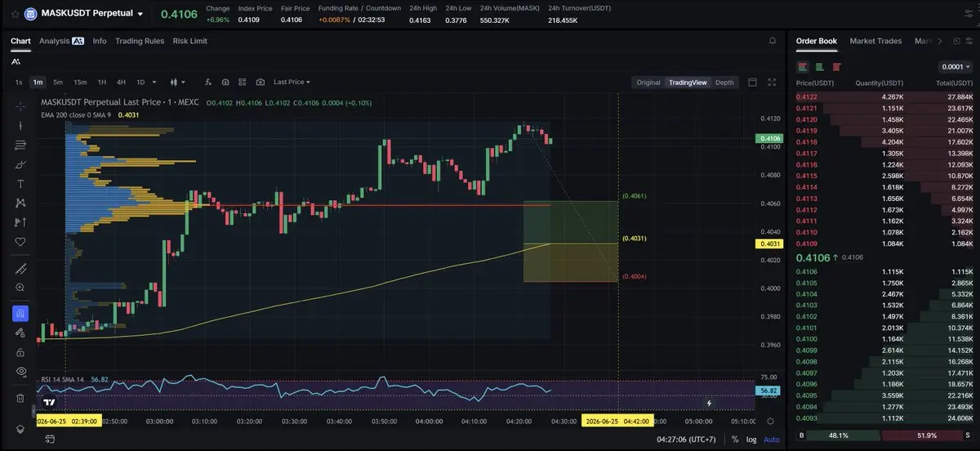Take a chart snapshot with camera icon
The width and height of the screenshot is (980, 451).
(261, 82)
